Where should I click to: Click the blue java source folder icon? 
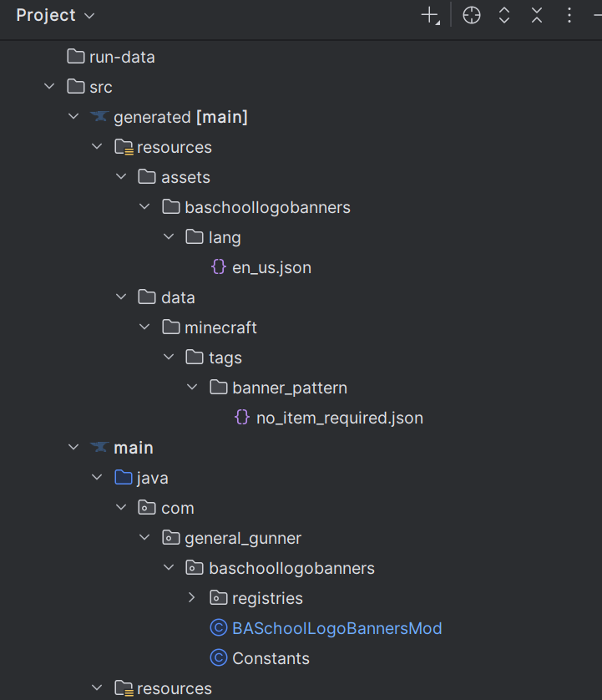pos(124,477)
